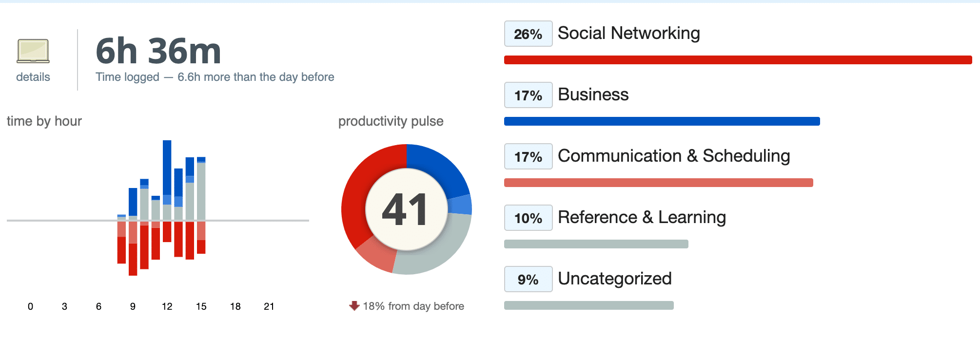Click the laptop computer icon
This screenshot has width=980, height=338.
[x=33, y=51]
